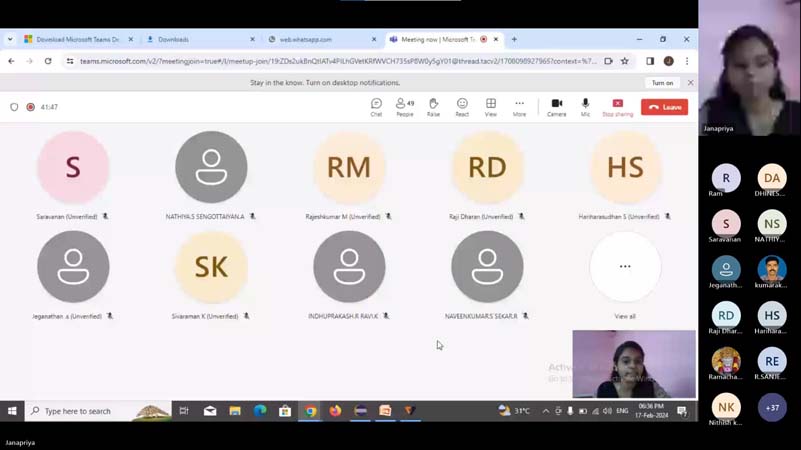
Task: Open the React emoji options
Action: [x=462, y=106]
